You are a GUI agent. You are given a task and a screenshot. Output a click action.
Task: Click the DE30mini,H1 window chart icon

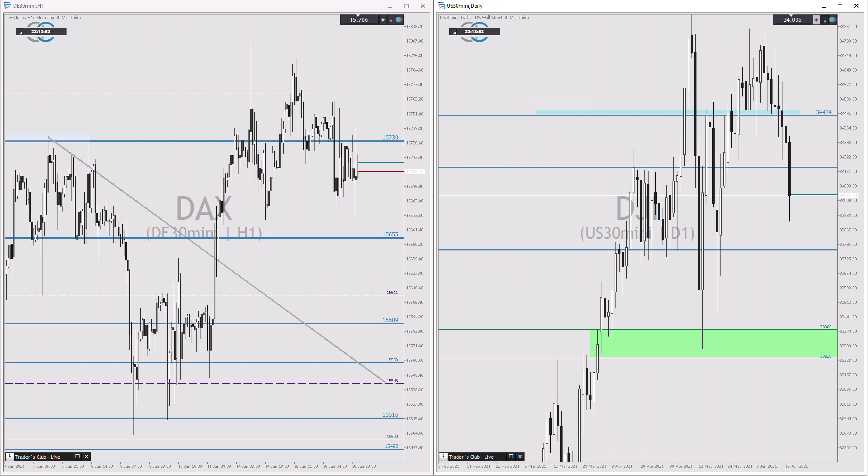click(x=7, y=6)
